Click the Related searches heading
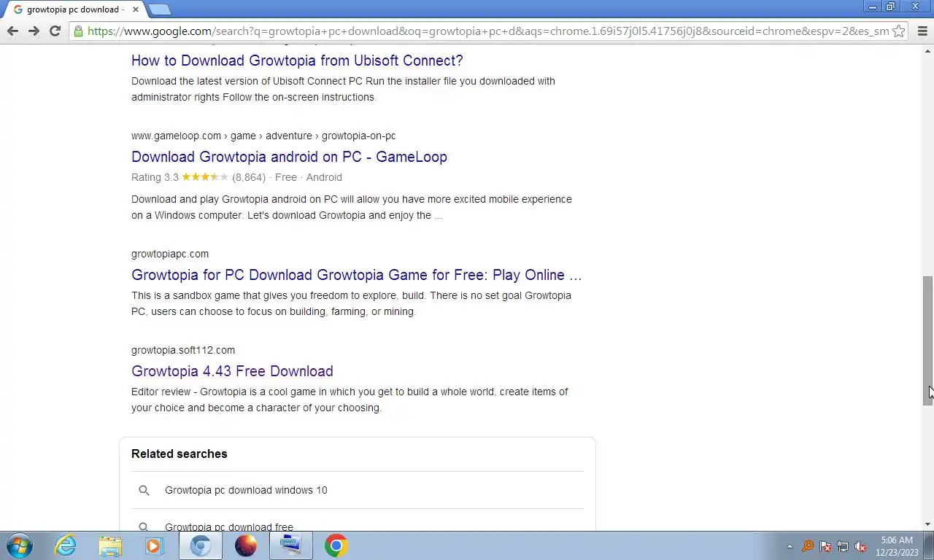934x560 pixels. tap(180, 454)
